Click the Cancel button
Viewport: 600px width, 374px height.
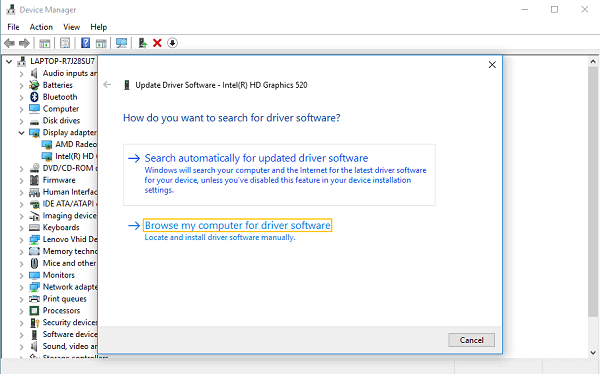click(x=471, y=340)
